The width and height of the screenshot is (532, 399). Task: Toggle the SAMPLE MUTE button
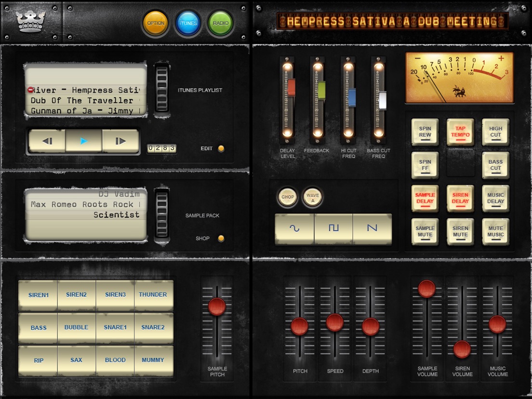pyautogui.click(x=425, y=232)
